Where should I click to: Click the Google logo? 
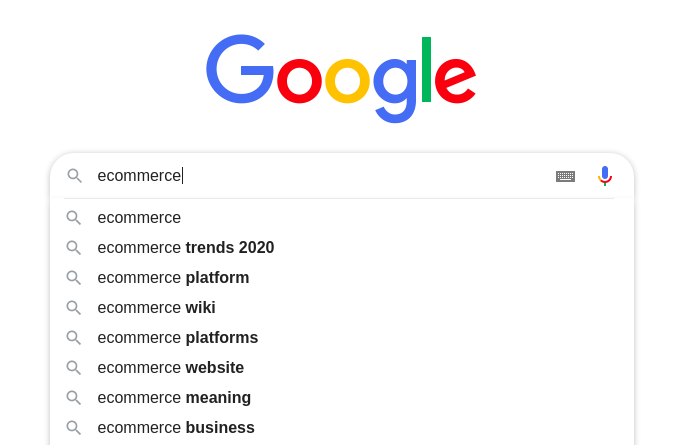click(341, 76)
